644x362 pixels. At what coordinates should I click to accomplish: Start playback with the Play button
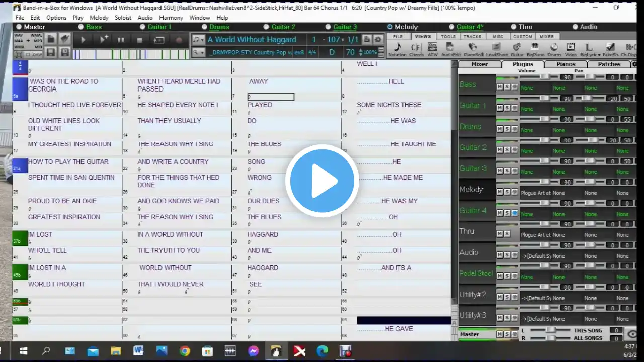coord(83,40)
